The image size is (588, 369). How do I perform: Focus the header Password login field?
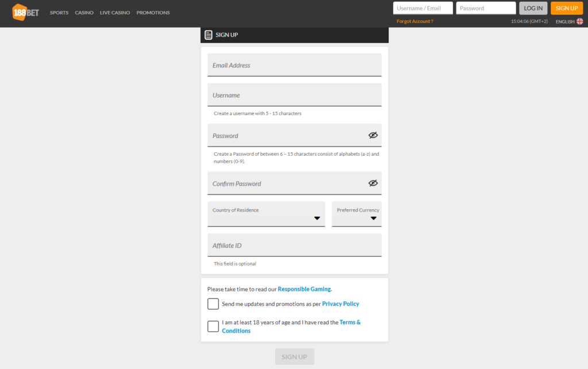[486, 8]
